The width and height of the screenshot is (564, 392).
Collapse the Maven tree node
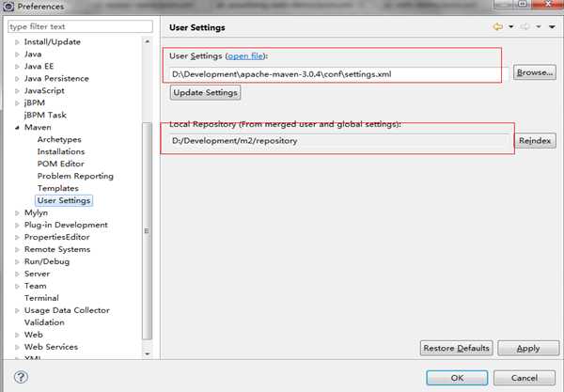click(16, 127)
